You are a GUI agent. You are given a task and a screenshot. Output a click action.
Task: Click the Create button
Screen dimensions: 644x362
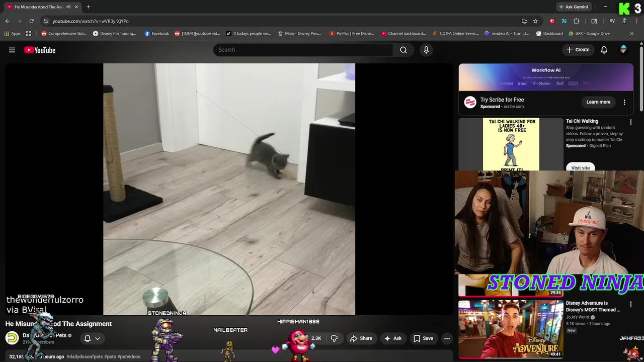[x=578, y=50]
